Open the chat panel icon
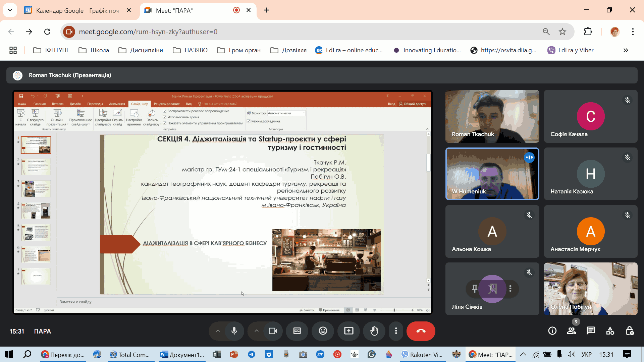644x362 pixels. tap(591, 331)
